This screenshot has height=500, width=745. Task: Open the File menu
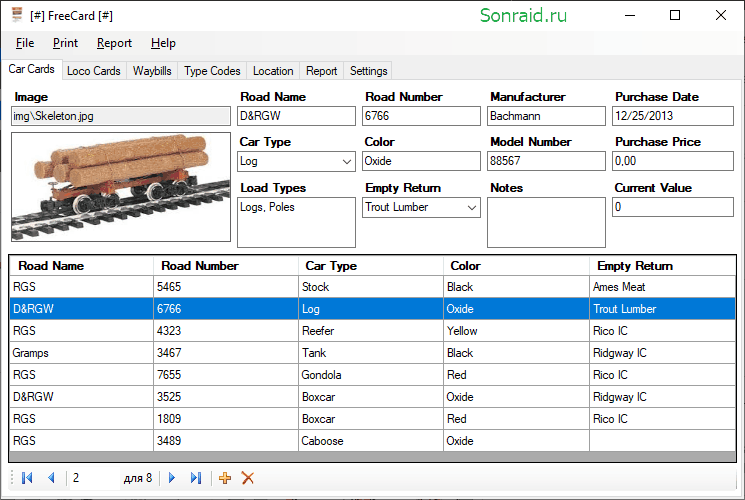[x=25, y=43]
